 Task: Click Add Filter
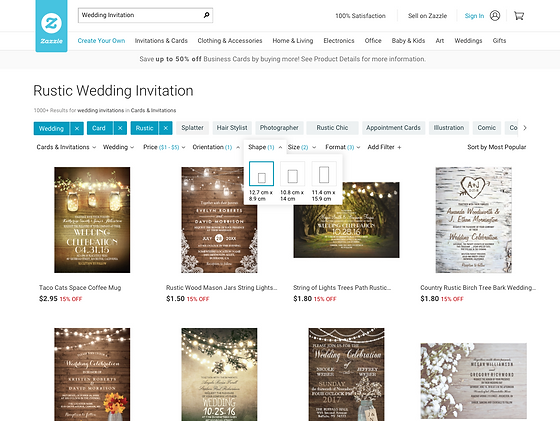(384, 147)
